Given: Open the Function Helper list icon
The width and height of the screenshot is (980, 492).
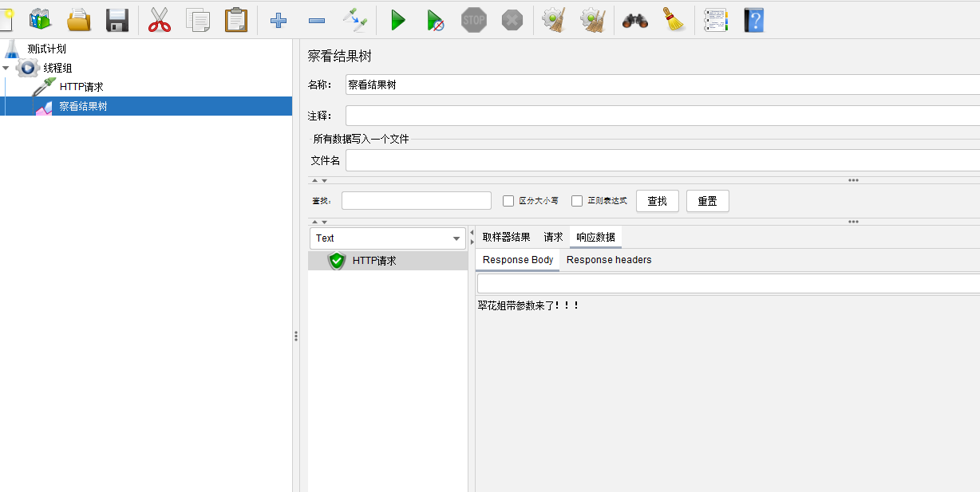Looking at the screenshot, I should pos(716,20).
